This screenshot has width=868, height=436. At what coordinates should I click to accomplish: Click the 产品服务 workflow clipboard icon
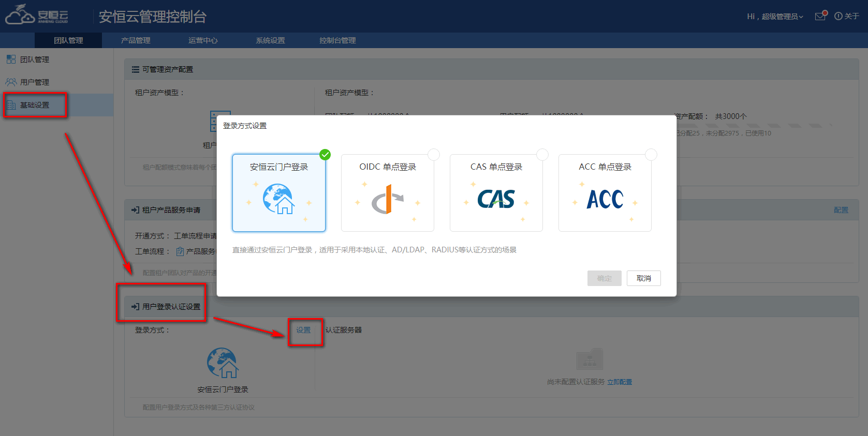[180, 251]
